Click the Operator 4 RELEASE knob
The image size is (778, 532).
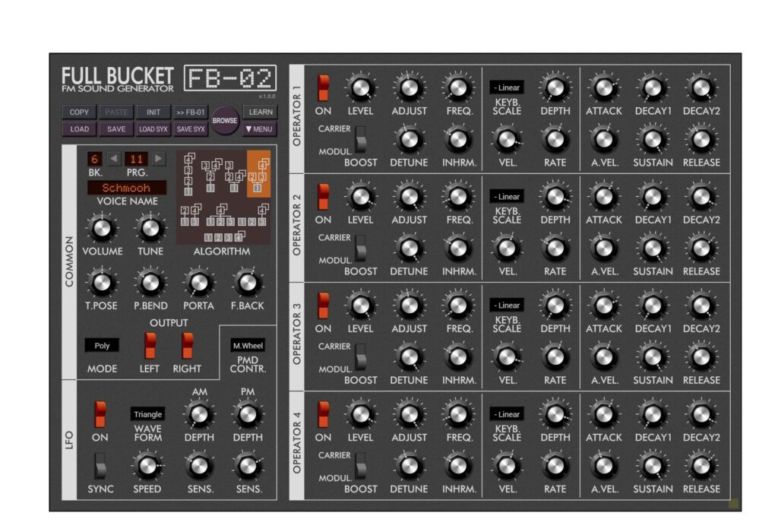coord(701,466)
